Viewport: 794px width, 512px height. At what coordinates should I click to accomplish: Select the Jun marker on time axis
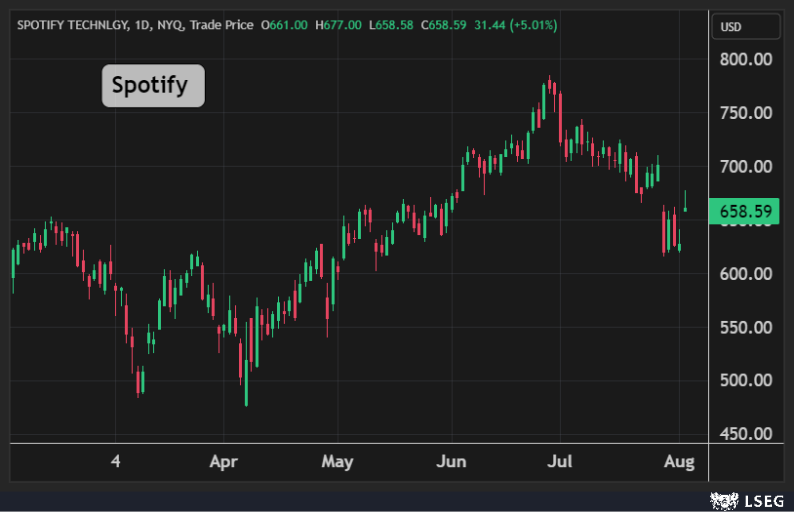click(452, 462)
